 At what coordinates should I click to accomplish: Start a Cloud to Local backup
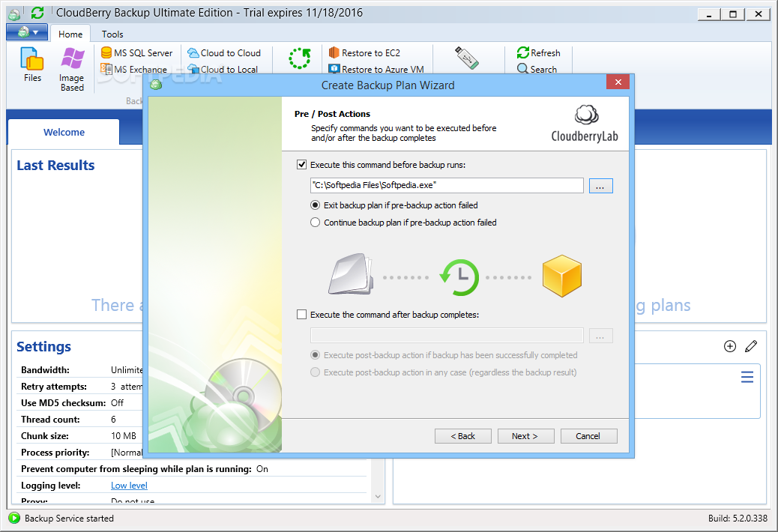pos(223,70)
